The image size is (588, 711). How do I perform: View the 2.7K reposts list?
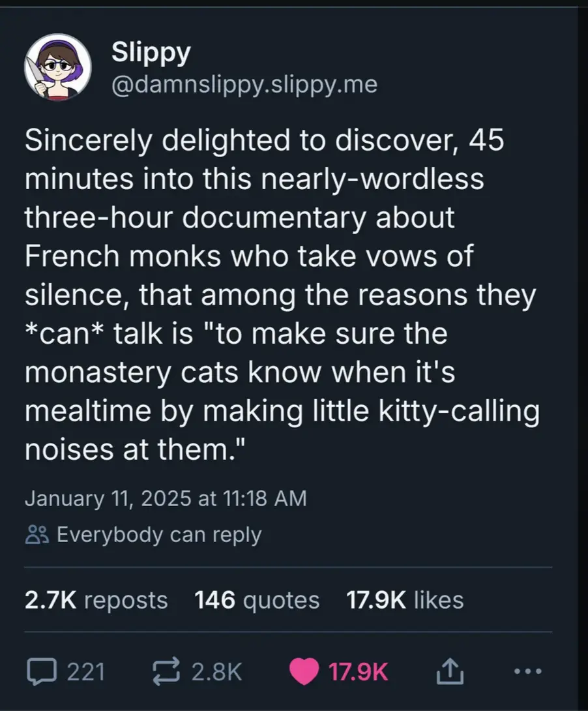[96, 600]
